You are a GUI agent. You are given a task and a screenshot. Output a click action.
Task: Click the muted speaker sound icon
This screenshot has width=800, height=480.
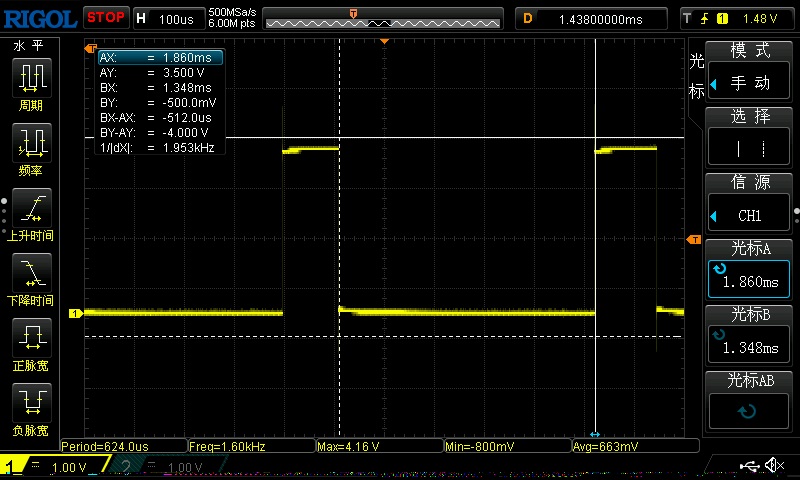click(x=774, y=465)
